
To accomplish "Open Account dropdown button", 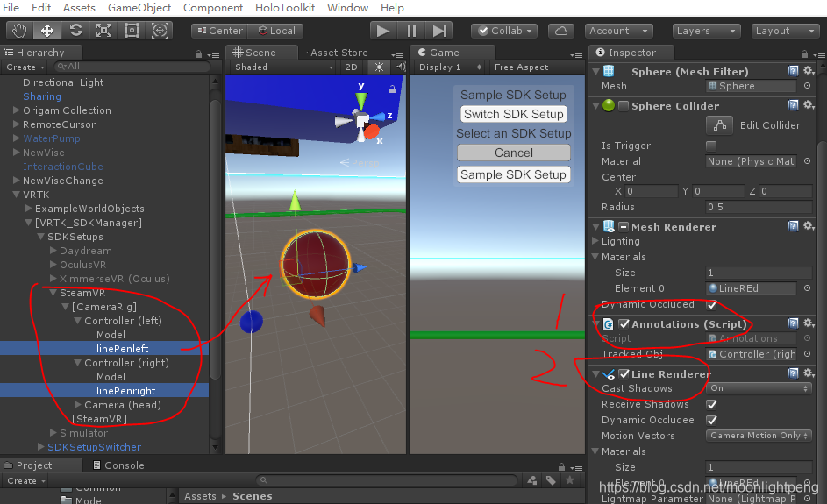I will point(618,31).
